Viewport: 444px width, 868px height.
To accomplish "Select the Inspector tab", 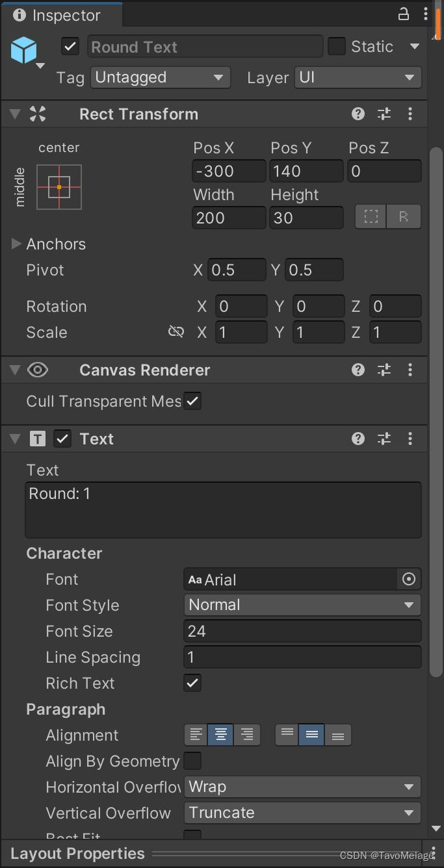I will 57,15.
